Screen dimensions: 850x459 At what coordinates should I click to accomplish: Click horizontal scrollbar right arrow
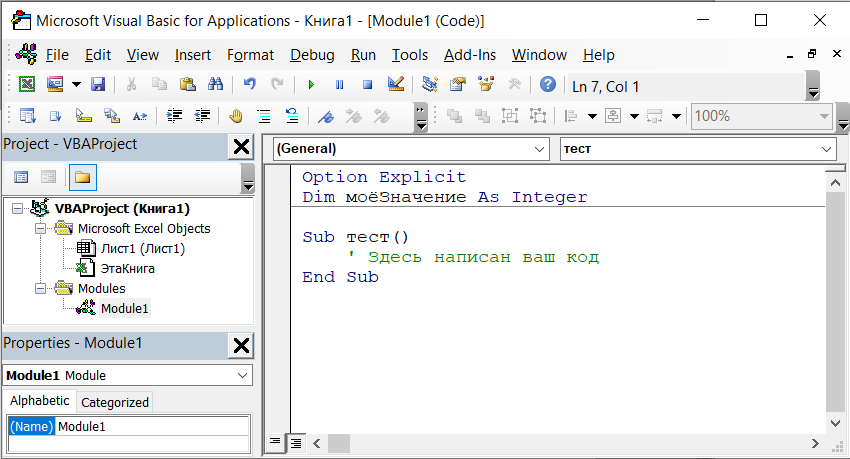815,444
